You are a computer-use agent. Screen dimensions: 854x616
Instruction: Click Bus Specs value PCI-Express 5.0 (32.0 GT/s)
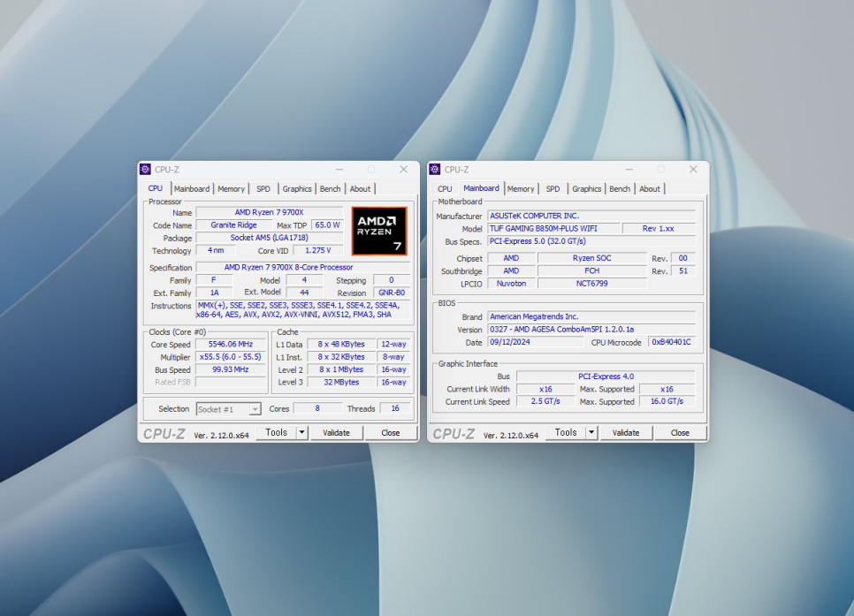point(591,240)
